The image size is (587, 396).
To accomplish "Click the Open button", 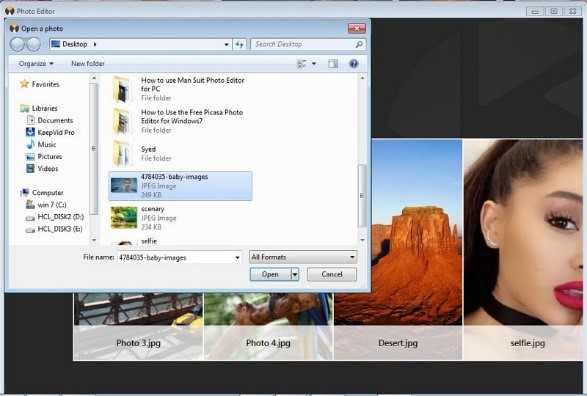I will point(270,274).
